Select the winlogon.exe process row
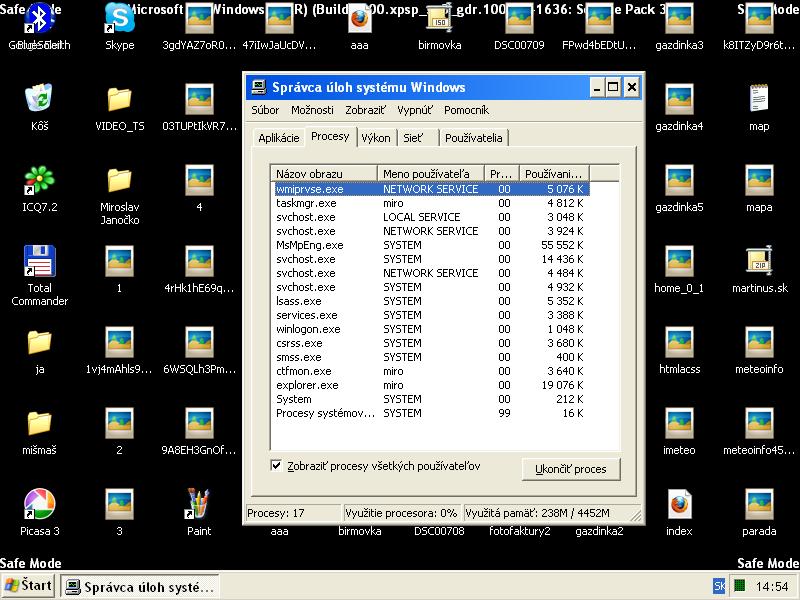800x600 pixels. (431, 329)
